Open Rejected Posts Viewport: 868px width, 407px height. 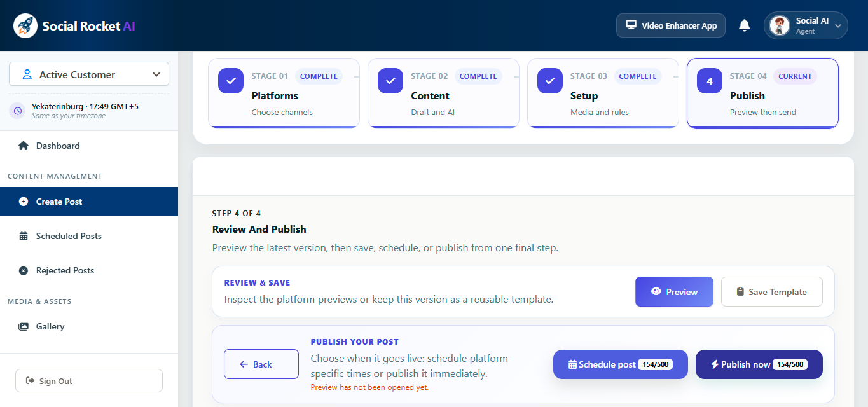[89, 270]
